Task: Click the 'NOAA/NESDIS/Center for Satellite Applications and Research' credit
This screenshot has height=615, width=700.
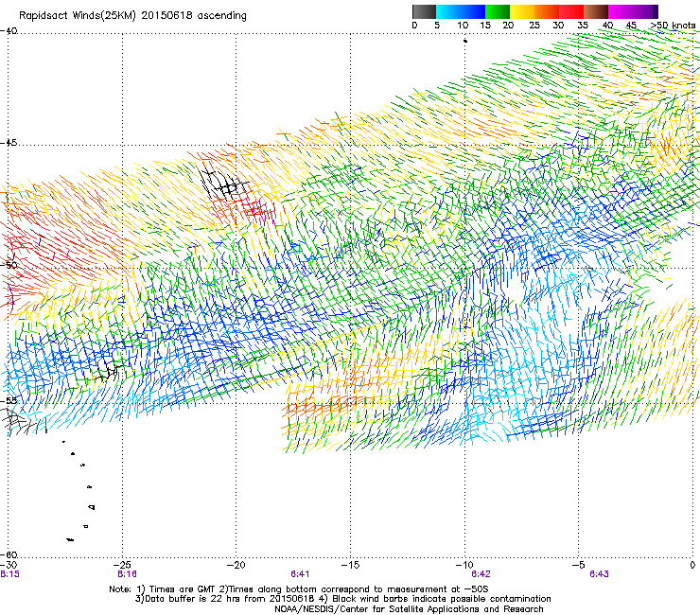Action: [x=409, y=609]
